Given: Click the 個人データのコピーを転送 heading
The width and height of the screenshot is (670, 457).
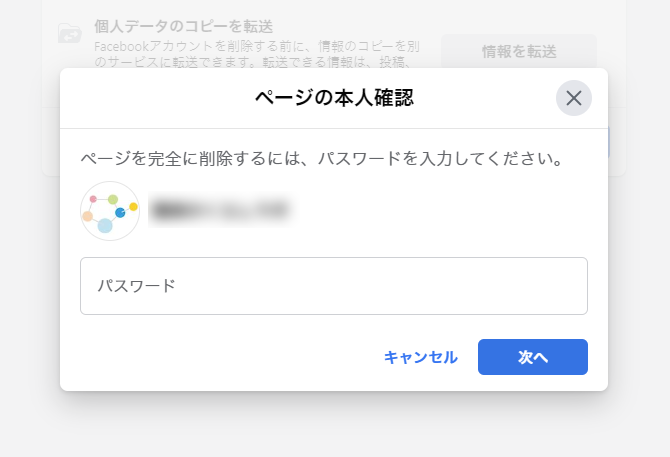Looking at the screenshot, I should [183, 26].
